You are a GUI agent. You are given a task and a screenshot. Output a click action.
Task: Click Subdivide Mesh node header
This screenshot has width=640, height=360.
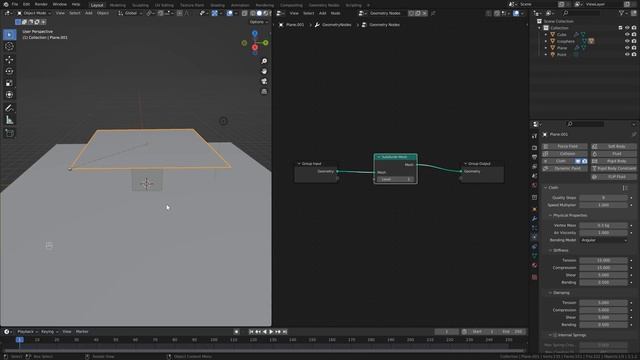point(395,157)
